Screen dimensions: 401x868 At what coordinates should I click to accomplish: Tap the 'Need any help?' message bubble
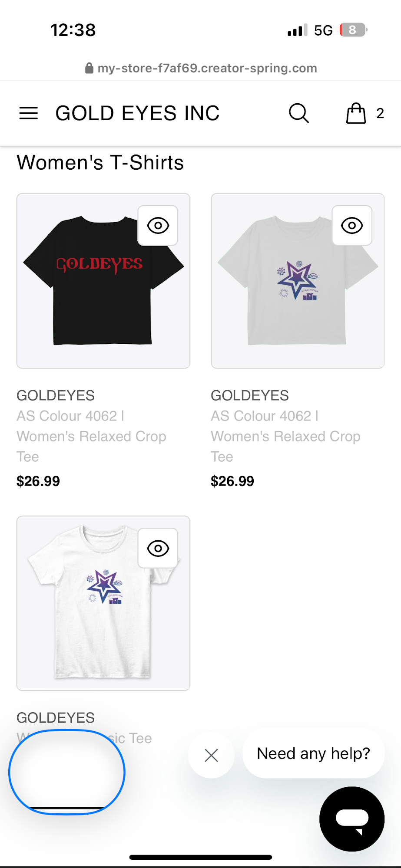[x=313, y=753]
